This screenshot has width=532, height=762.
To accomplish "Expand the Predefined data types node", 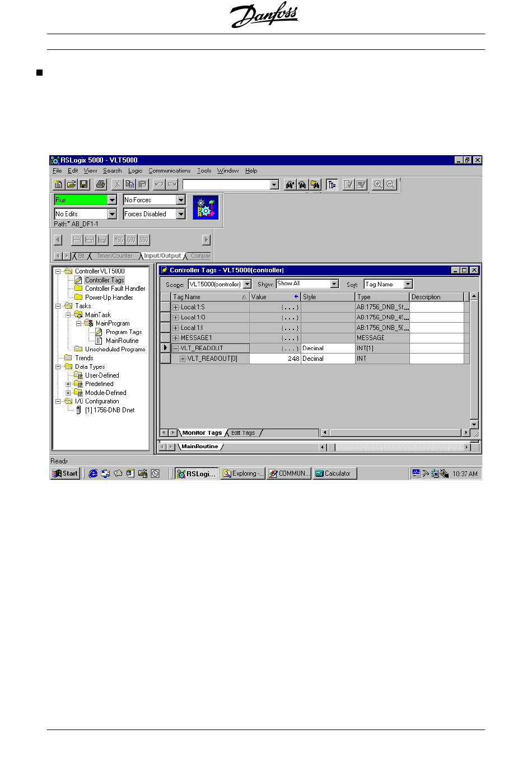I will (68, 384).
